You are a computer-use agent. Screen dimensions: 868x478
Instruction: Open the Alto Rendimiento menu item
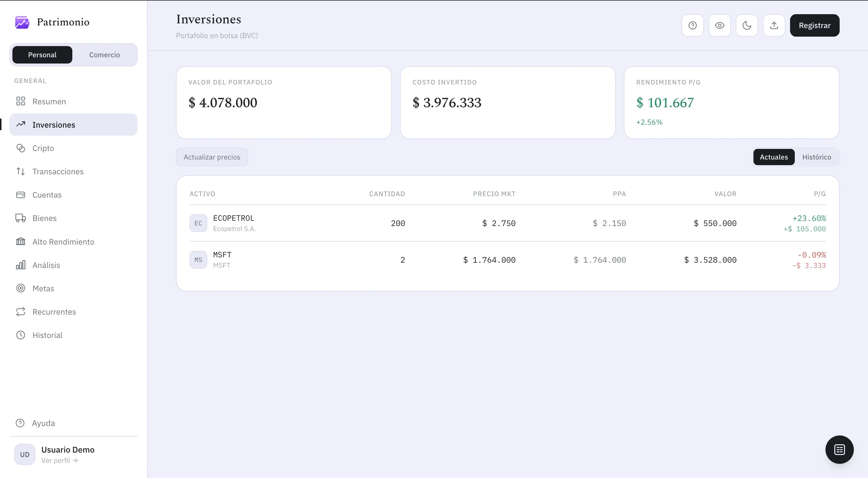(74, 241)
